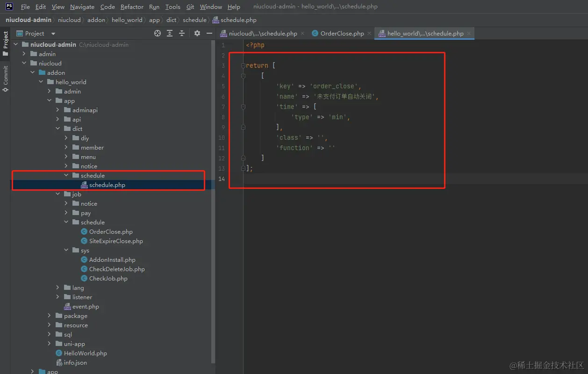Screen dimensions: 588x374
Task: Click Expand All icon in Project panel
Action: point(170,33)
